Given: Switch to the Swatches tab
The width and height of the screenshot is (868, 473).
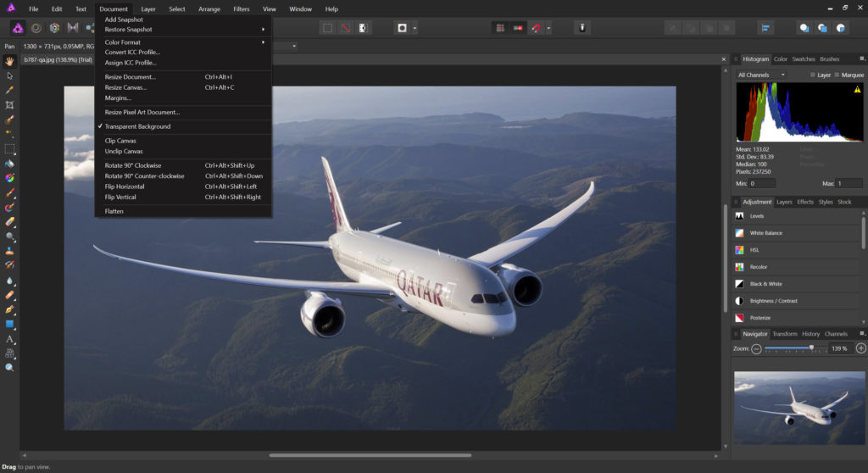Looking at the screenshot, I should [x=804, y=59].
